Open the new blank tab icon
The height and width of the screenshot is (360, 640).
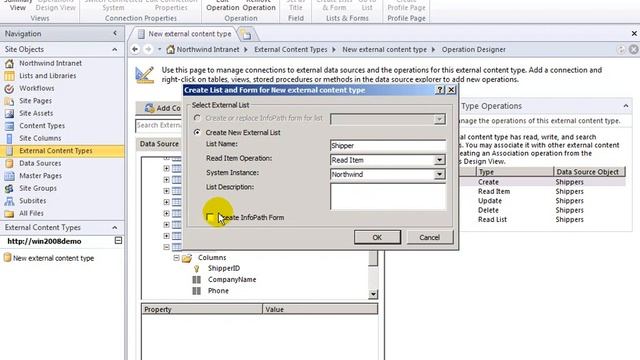[246, 35]
